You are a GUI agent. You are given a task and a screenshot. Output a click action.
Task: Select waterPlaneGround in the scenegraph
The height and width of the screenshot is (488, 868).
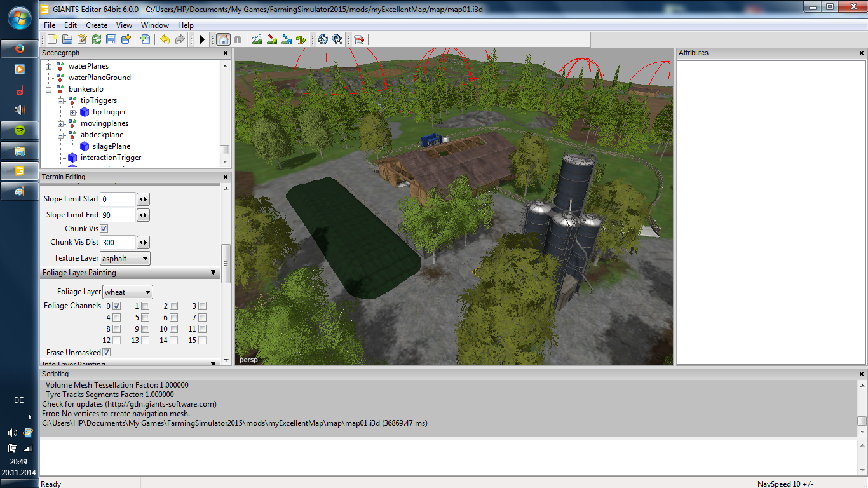[x=100, y=78]
